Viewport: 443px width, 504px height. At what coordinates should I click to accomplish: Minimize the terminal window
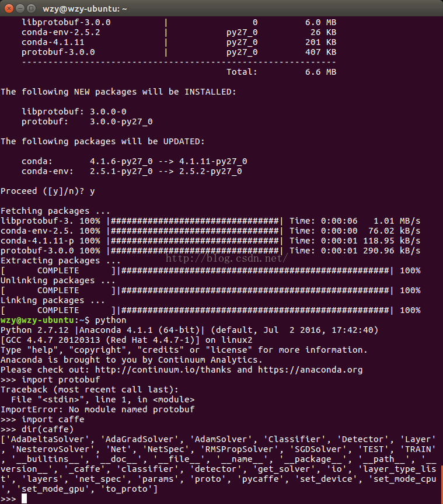20,8
